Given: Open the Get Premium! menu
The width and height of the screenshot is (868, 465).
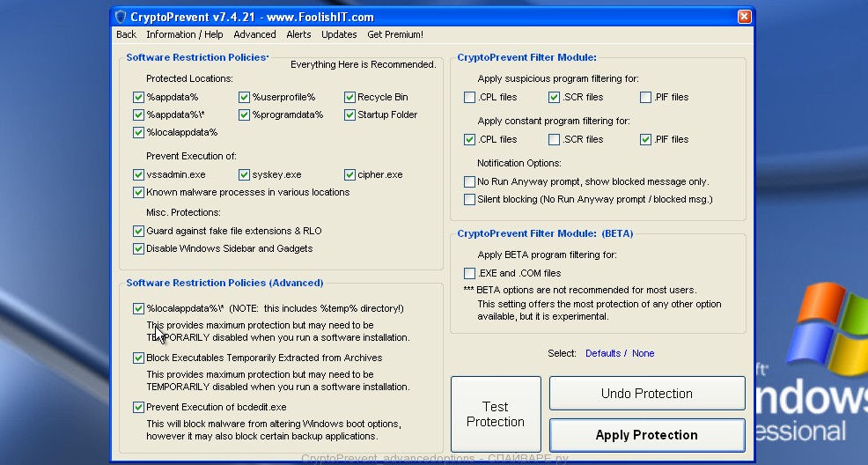Looking at the screenshot, I should [x=395, y=34].
